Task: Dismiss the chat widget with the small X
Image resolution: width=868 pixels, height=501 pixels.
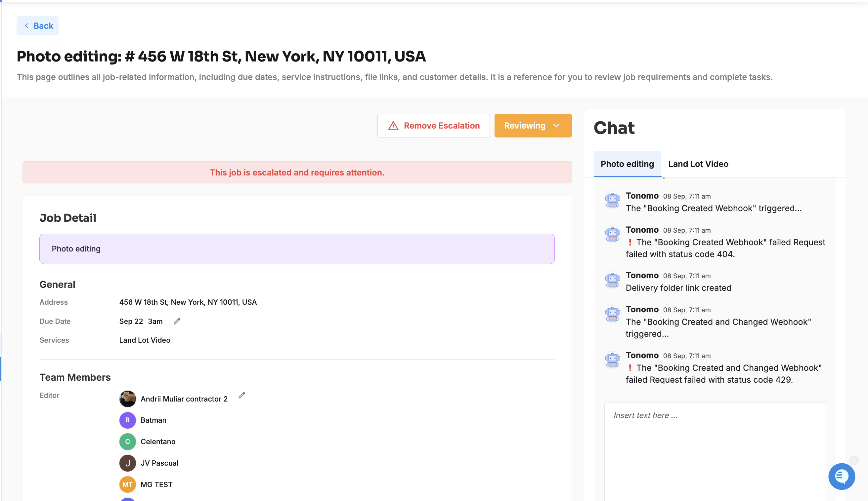Action: point(854,460)
